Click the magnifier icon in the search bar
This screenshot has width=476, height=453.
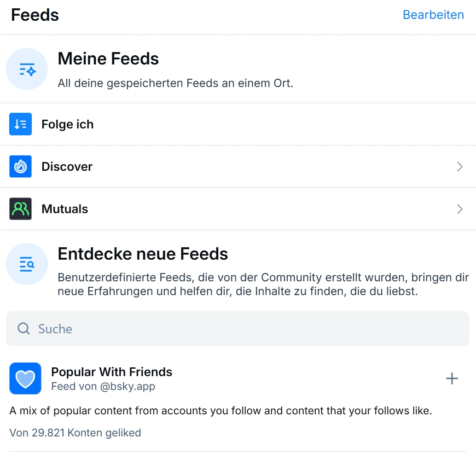pos(23,329)
